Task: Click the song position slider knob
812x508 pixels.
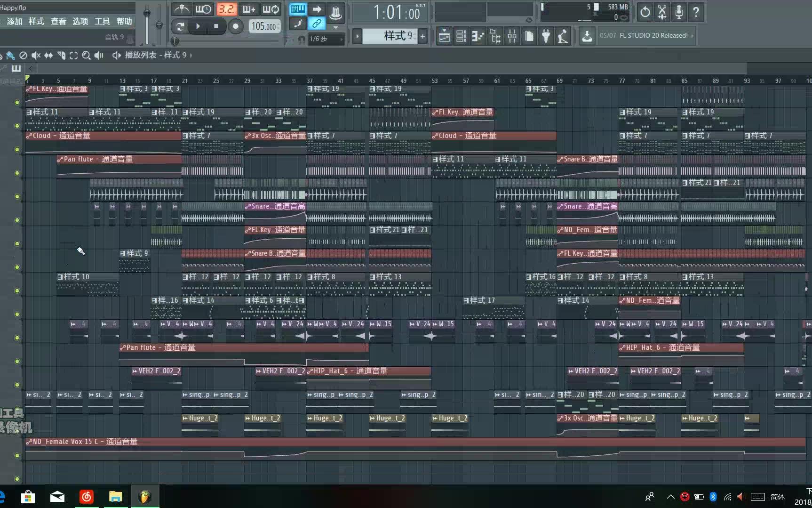Action: [175, 40]
